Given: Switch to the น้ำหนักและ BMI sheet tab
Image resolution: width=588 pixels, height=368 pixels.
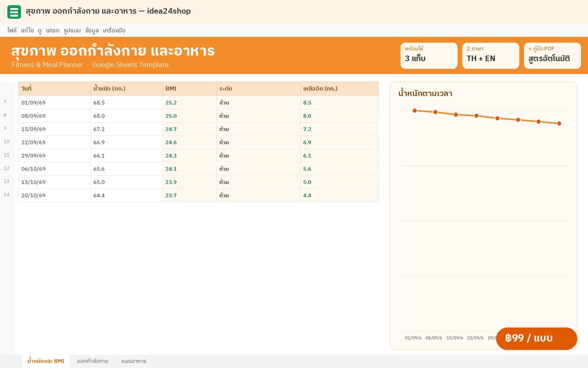Looking at the screenshot, I should click(46, 361).
